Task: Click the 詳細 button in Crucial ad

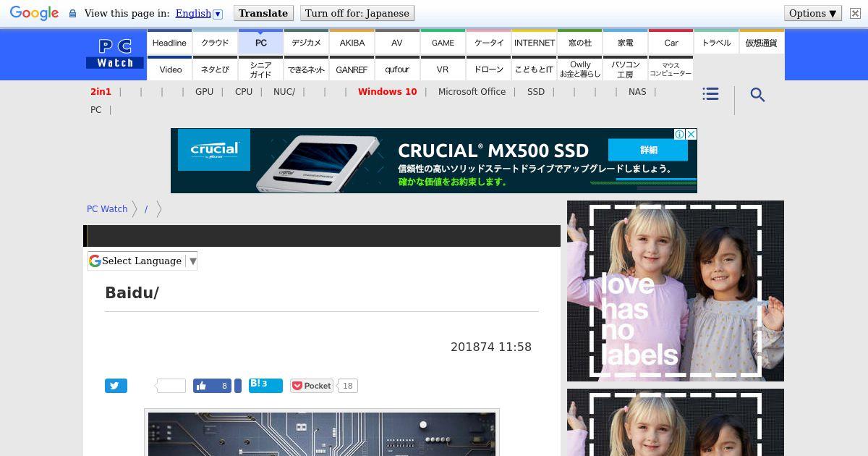Action: (648, 150)
